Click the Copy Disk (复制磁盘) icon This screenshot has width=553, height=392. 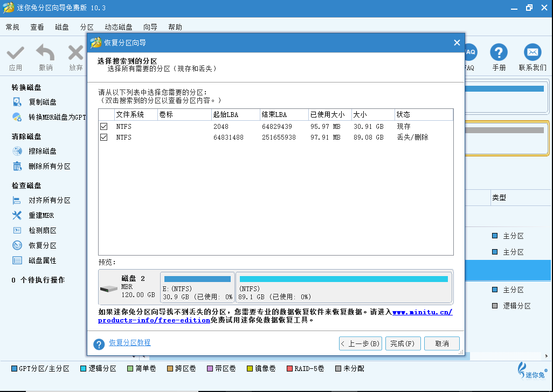pos(17,102)
